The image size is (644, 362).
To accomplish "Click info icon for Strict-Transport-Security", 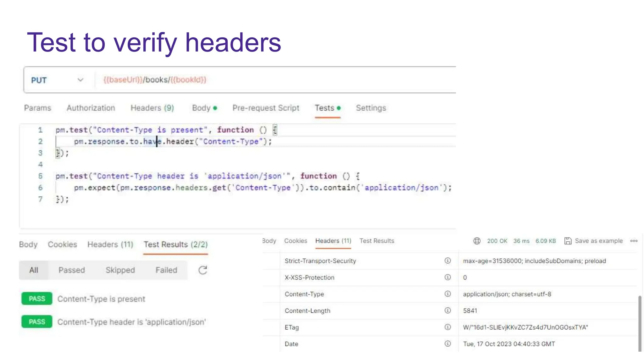I will pos(447,261).
